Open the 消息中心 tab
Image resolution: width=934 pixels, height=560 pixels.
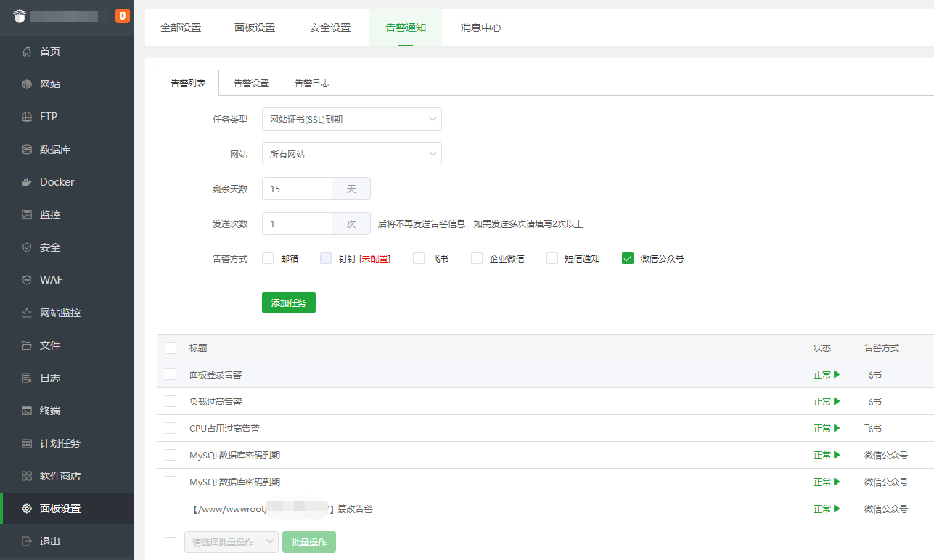pyautogui.click(x=481, y=28)
